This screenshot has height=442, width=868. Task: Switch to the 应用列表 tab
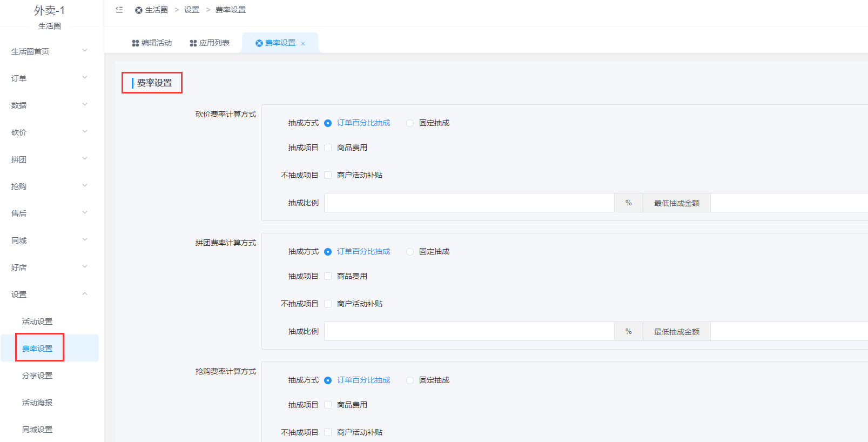pyautogui.click(x=210, y=43)
